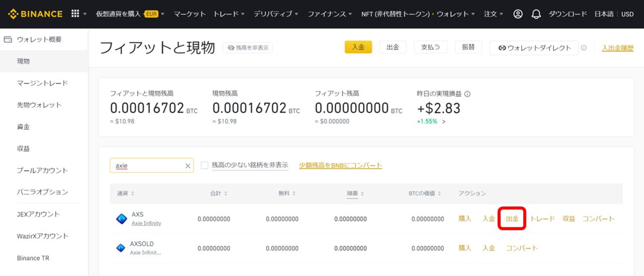Screen dimensions: 644x276
Task: Expand the トレード dropdown menu
Action: 229,14
